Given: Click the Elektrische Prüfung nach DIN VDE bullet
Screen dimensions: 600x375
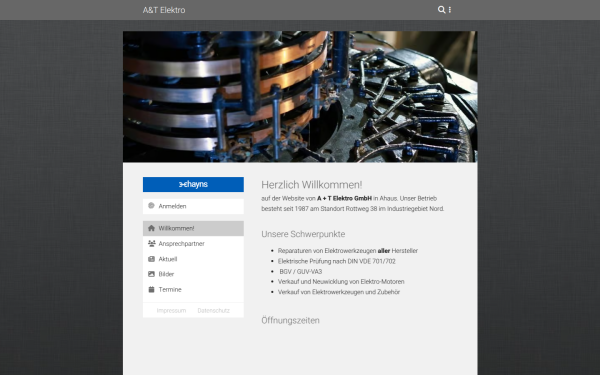Looking at the screenshot, I should point(336,261).
